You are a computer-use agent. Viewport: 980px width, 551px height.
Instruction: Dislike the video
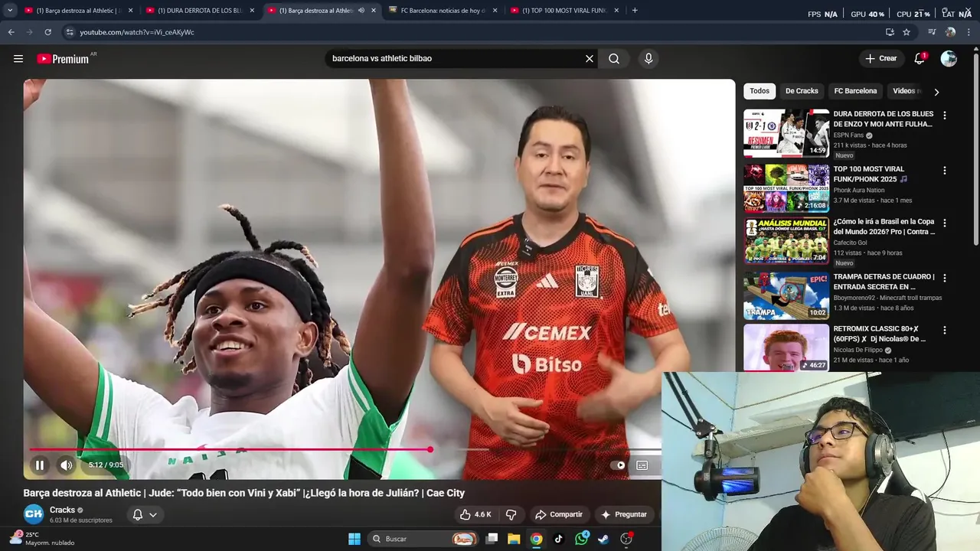point(511,514)
